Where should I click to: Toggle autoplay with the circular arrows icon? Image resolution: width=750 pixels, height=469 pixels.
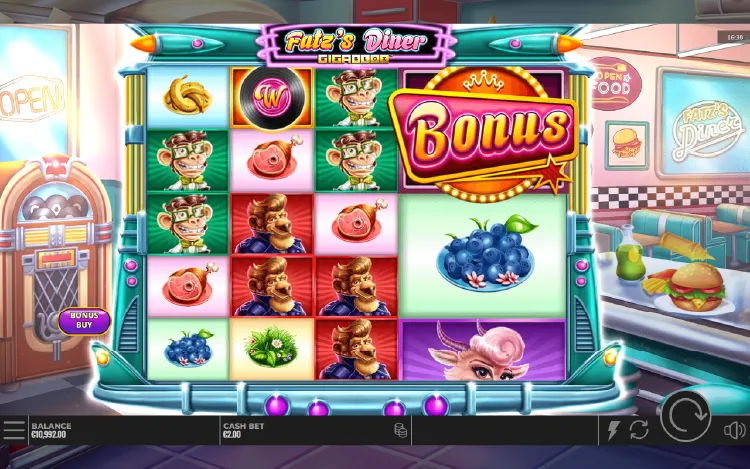(639, 430)
